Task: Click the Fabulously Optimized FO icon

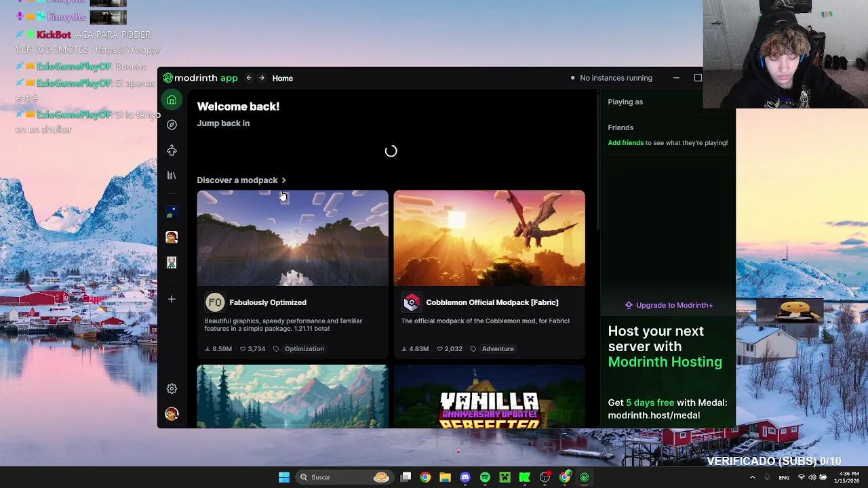Action: (215, 302)
